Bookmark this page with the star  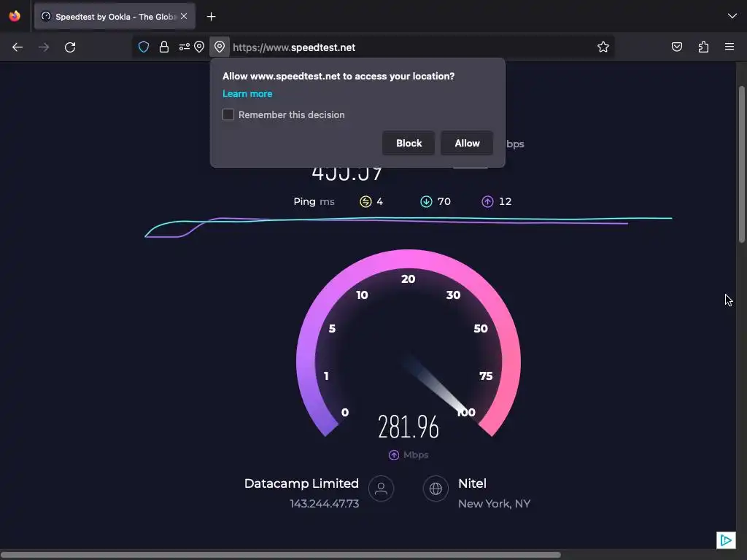(603, 47)
